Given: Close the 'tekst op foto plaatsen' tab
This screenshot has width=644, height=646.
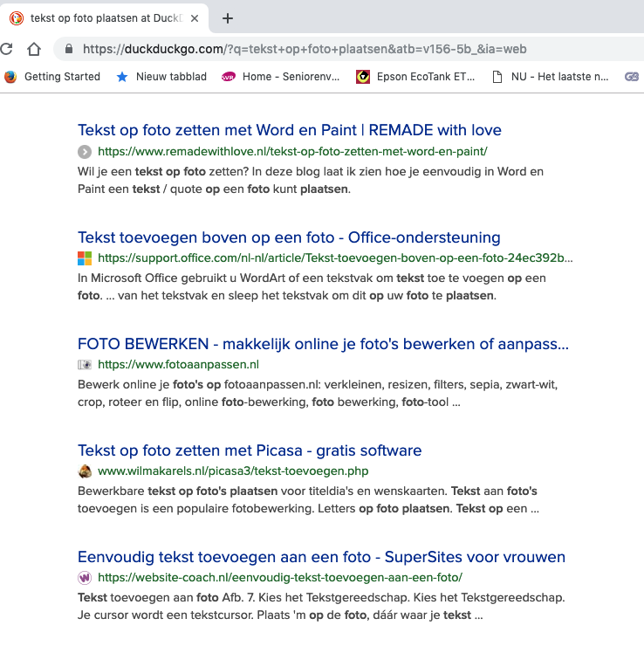Looking at the screenshot, I should point(195,18).
